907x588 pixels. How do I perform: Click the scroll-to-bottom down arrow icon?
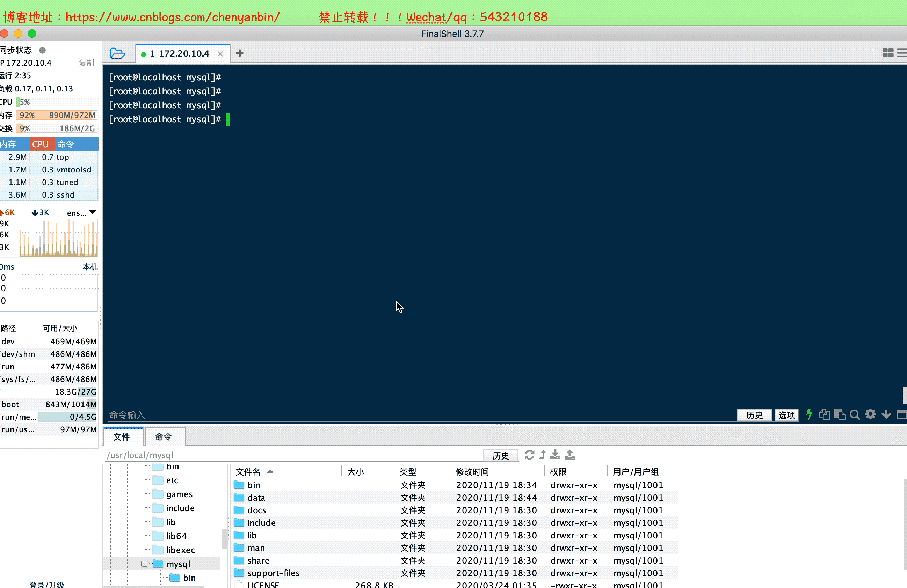886,414
